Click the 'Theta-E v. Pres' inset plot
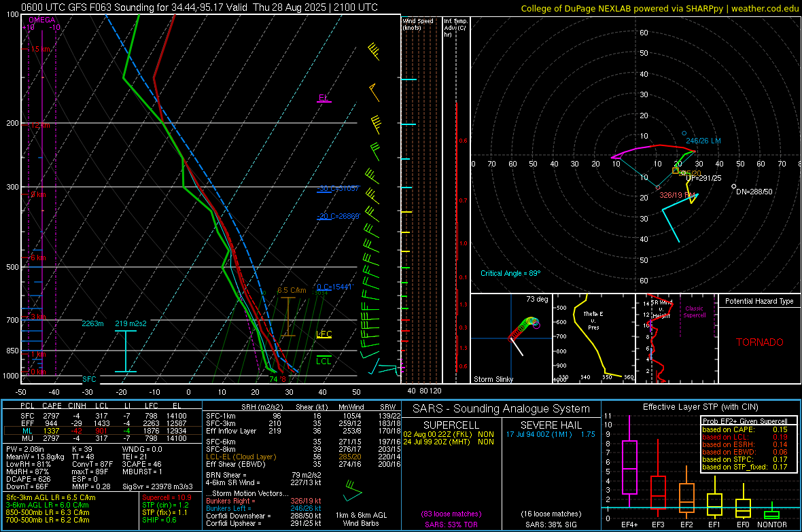The image size is (802, 532). pyautogui.click(x=594, y=338)
